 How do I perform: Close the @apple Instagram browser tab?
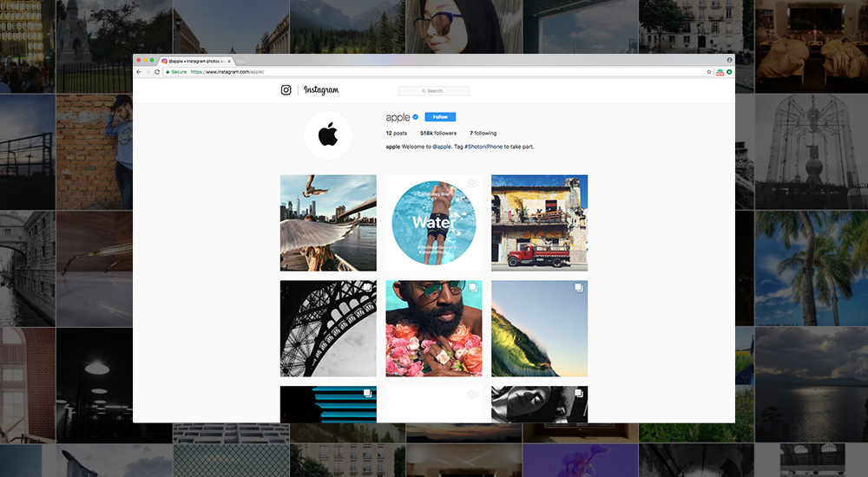[x=229, y=62]
